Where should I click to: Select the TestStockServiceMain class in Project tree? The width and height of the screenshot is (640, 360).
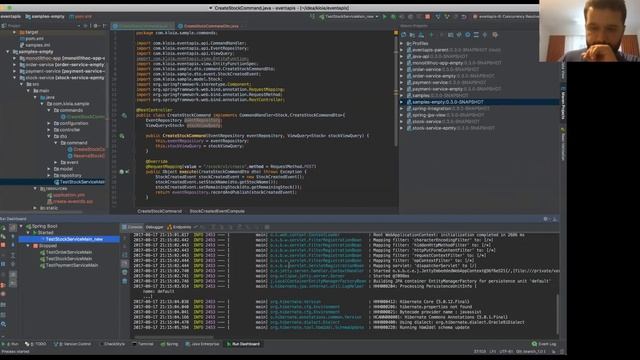pos(79,182)
